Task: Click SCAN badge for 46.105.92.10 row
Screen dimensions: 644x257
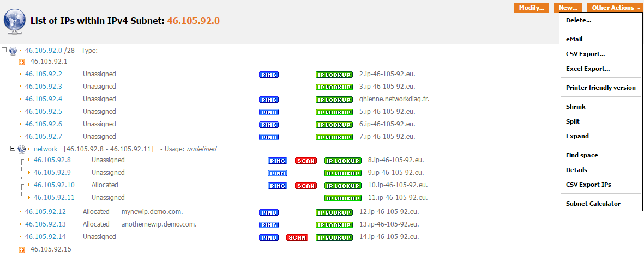Action: tap(305, 186)
